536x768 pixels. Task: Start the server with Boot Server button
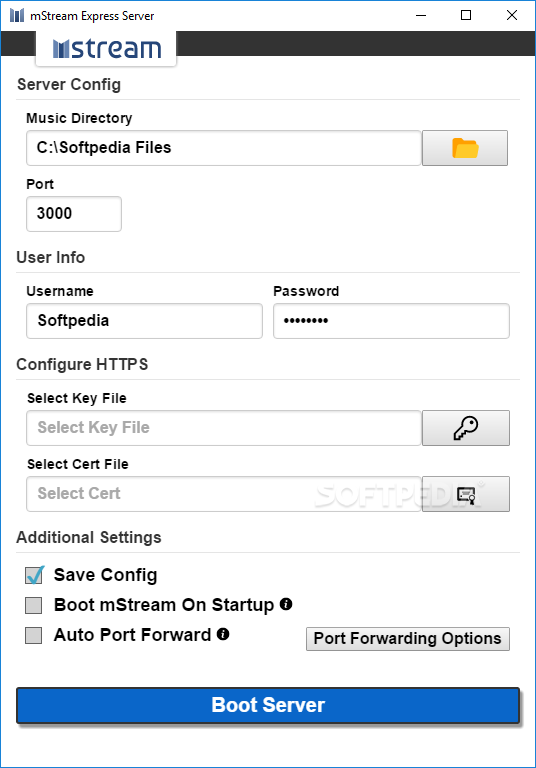click(x=268, y=705)
